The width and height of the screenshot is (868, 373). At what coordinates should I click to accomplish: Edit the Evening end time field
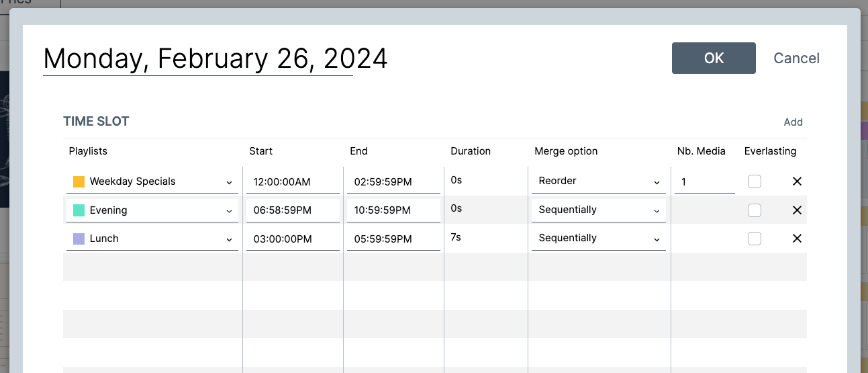click(x=393, y=210)
